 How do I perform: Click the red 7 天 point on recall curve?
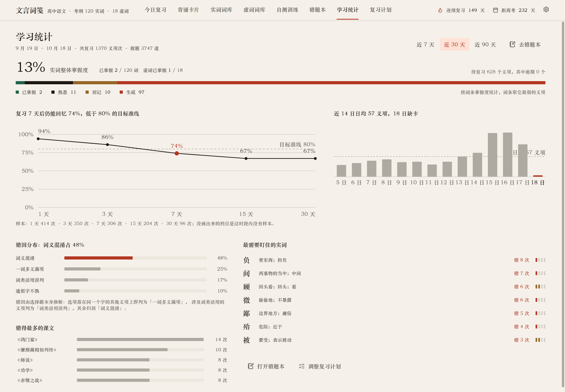(x=177, y=153)
